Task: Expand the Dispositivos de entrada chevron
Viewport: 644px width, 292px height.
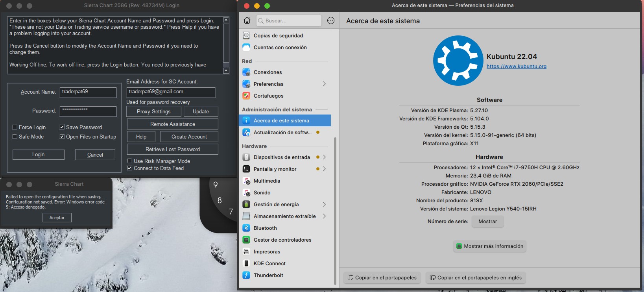Action: (x=324, y=157)
